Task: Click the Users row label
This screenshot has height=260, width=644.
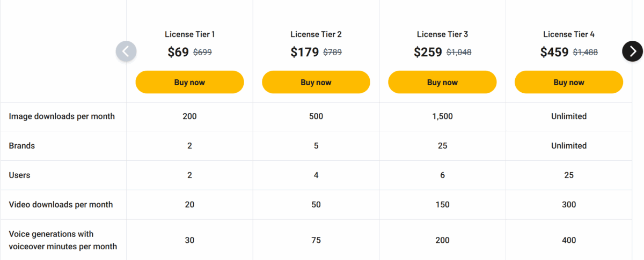Action: tap(20, 175)
